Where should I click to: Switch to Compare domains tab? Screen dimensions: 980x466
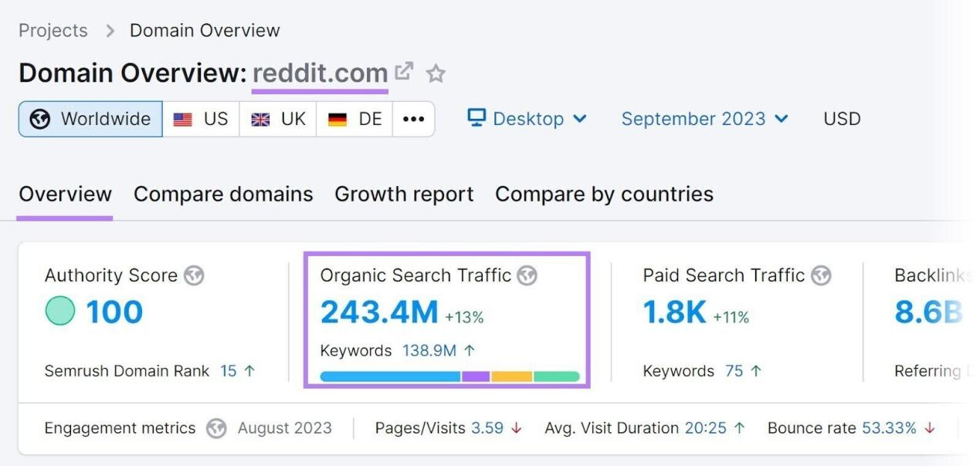pos(223,194)
